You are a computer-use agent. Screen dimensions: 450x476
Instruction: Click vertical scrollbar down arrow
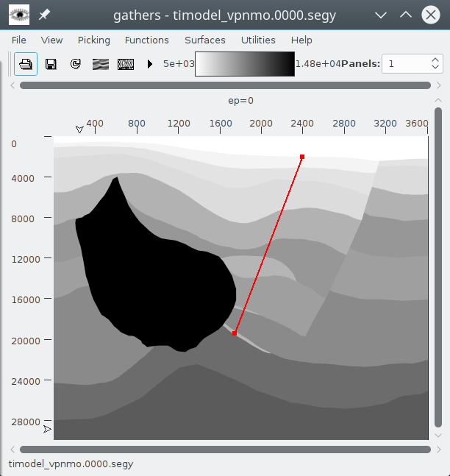coord(438,436)
